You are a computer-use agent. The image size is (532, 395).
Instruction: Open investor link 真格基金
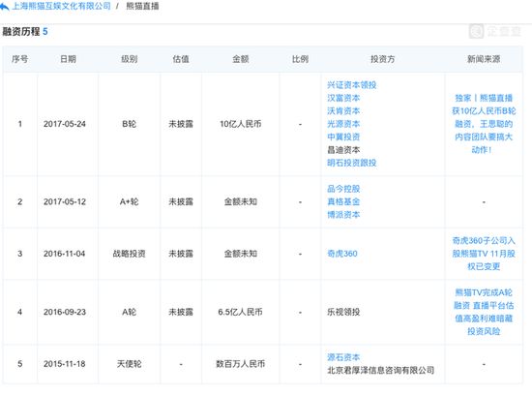tap(343, 201)
